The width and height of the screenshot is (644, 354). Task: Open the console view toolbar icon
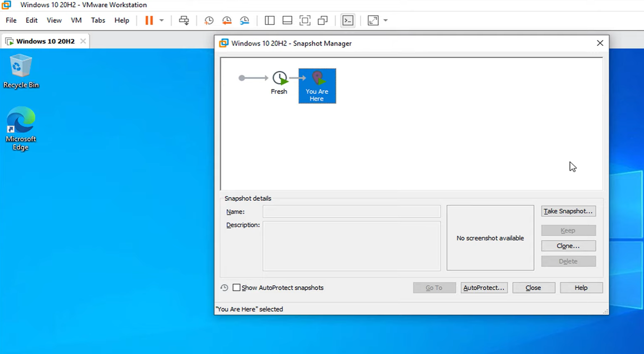(348, 20)
